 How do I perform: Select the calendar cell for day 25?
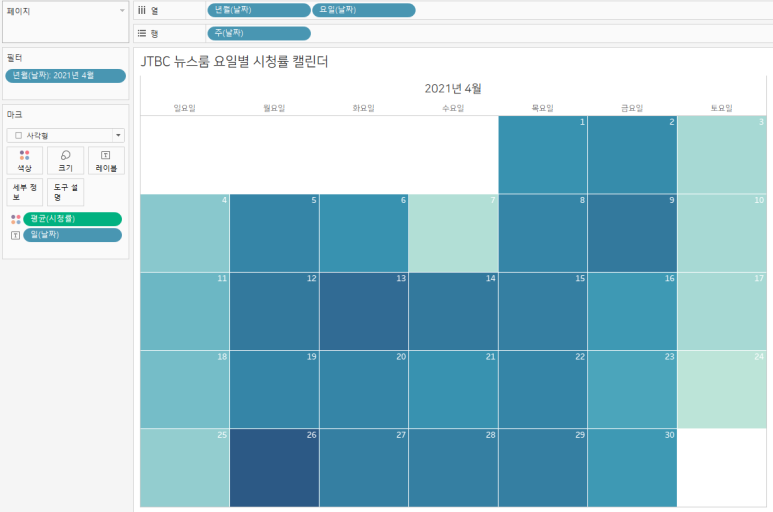coord(184,468)
